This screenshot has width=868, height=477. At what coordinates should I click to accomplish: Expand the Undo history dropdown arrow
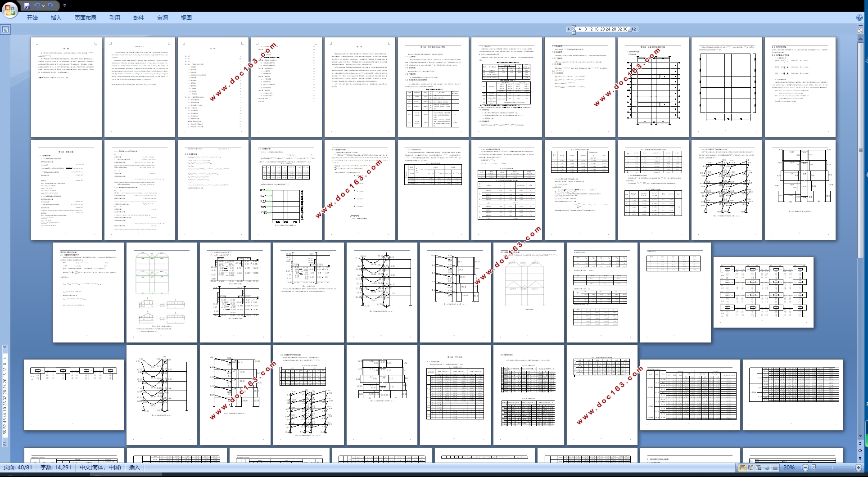point(43,6)
